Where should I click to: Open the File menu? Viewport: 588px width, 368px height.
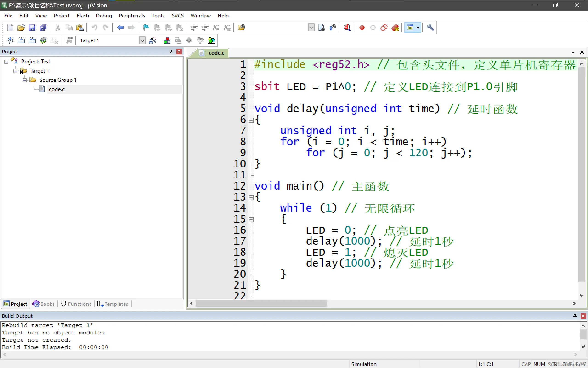click(x=8, y=16)
